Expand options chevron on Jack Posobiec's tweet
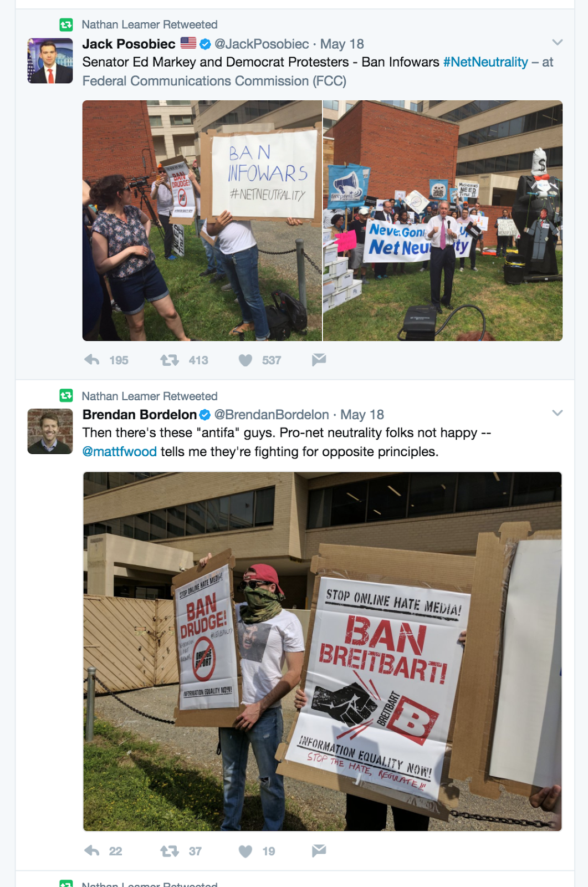The image size is (588, 887). [558, 42]
